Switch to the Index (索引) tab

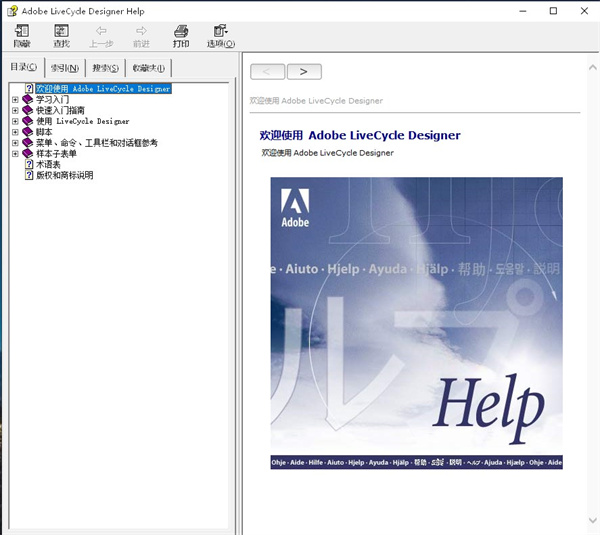(65, 68)
